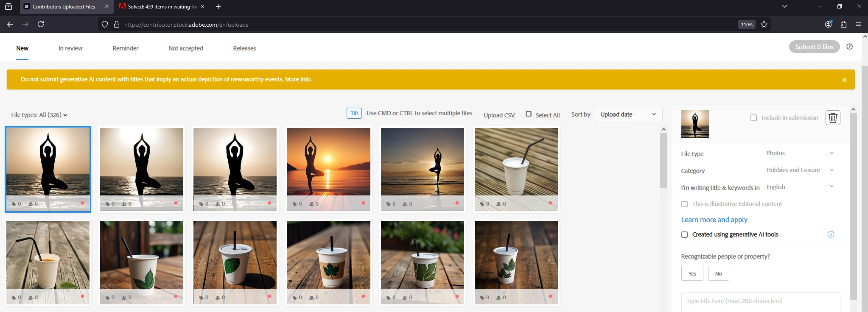Click the Submit 0 files button
868x312 pixels.
[814, 47]
